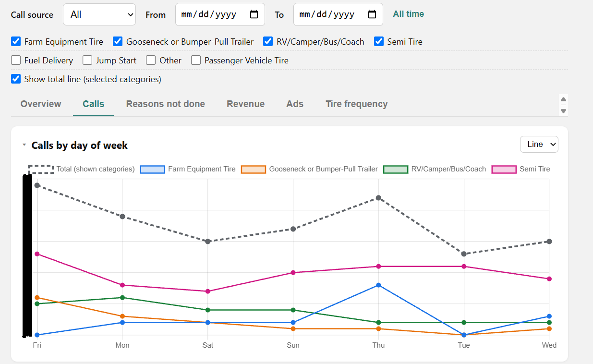The image size is (593, 364).
Task: Click Farm Equipment Tire point on Wed
Action: click(x=549, y=316)
